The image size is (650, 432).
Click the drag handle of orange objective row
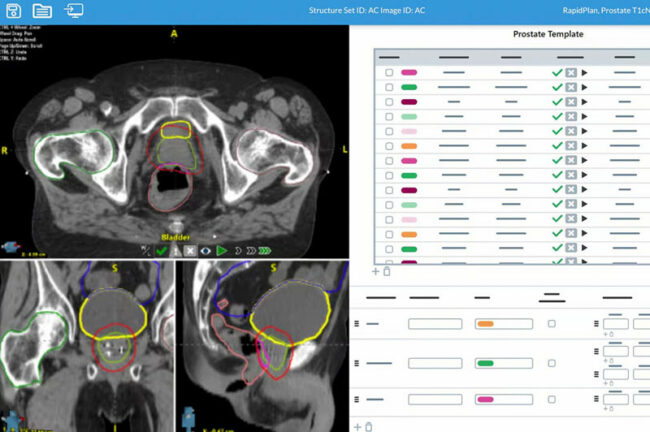[357, 323]
